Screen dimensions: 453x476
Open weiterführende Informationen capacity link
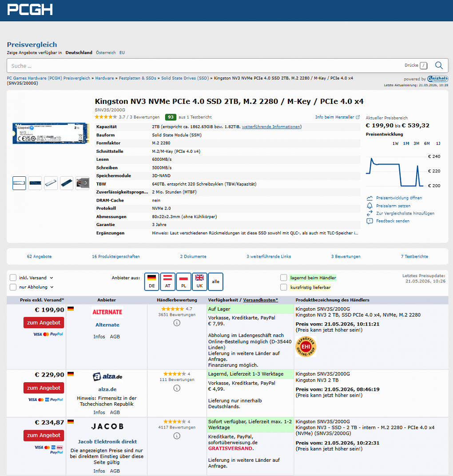click(271, 127)
